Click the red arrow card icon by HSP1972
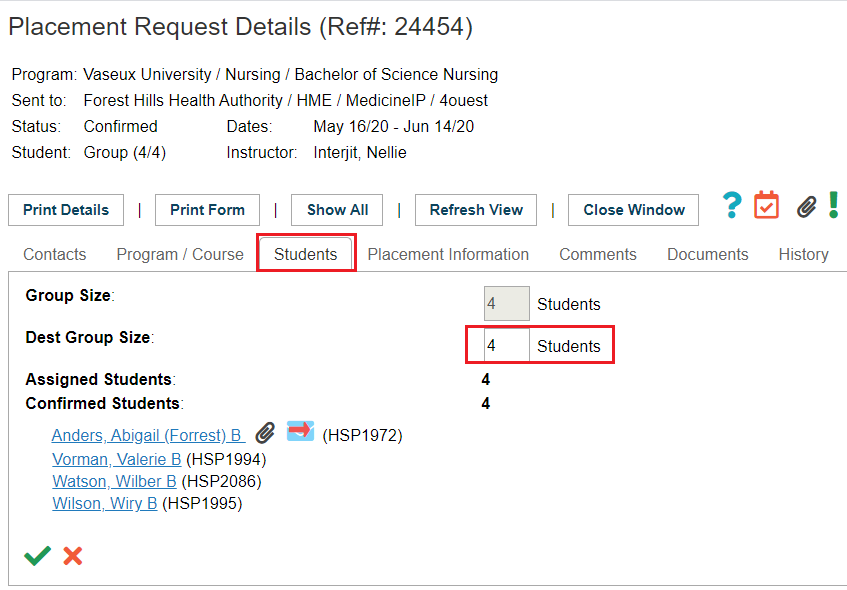This screenshot has width=847, height=590. [300, 431]
